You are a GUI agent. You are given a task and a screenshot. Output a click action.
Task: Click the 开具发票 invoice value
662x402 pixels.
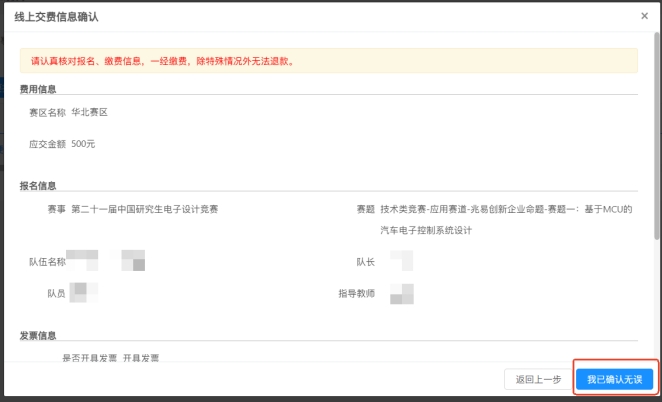(140, 357)
